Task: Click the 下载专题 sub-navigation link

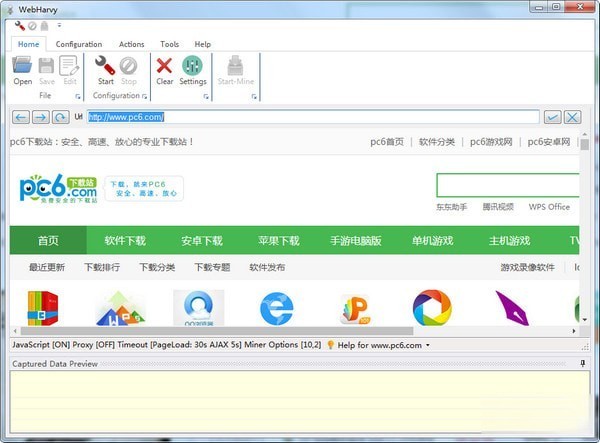Action: 212,267
